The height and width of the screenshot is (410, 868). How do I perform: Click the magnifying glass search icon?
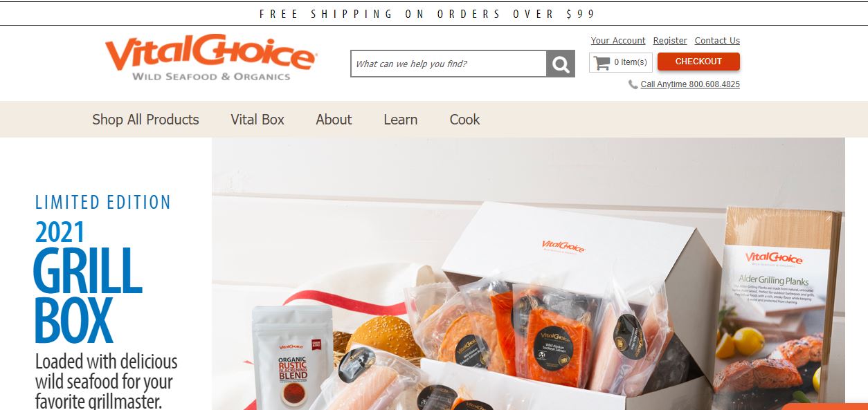[561, 64]
